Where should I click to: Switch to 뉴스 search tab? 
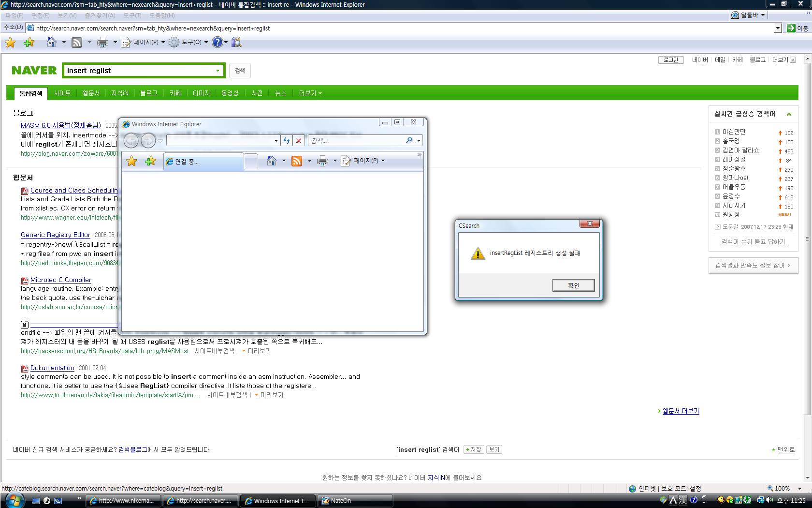point(281,93)
